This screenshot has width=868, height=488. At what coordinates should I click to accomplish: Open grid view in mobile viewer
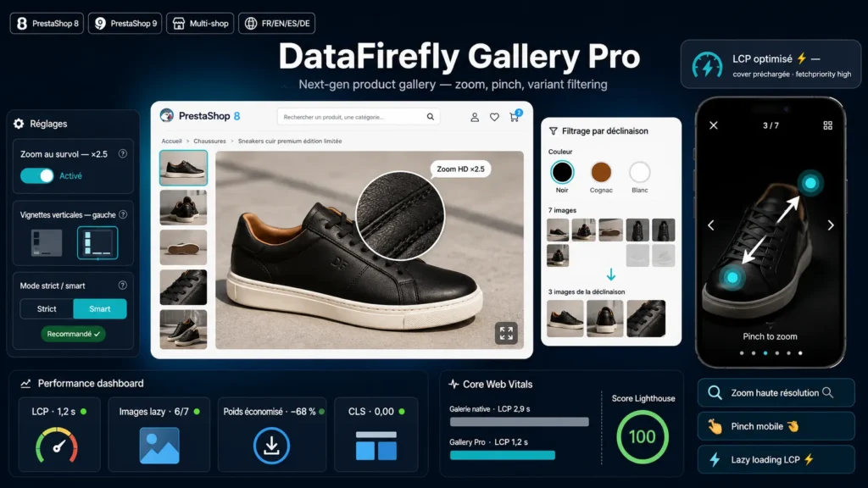[x=827, y=125]
